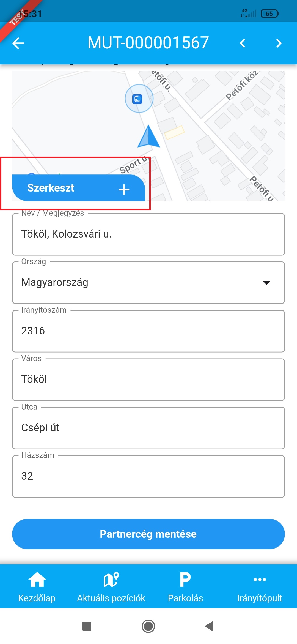The height and width of the screenshot is (644, 297).
Task: Tap the vehicle marker on map
Action: pos(137,99)
